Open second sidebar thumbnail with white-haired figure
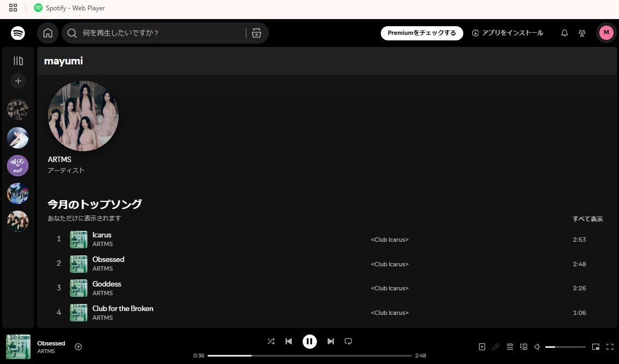Viewport: 619px width, 364px height. [18, 138]
